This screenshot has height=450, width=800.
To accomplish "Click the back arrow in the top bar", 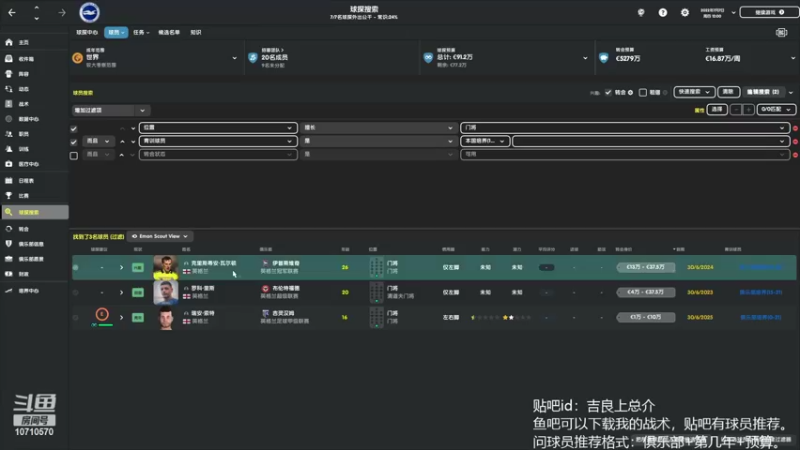I will pyautogui.click(x=12, y=12).
